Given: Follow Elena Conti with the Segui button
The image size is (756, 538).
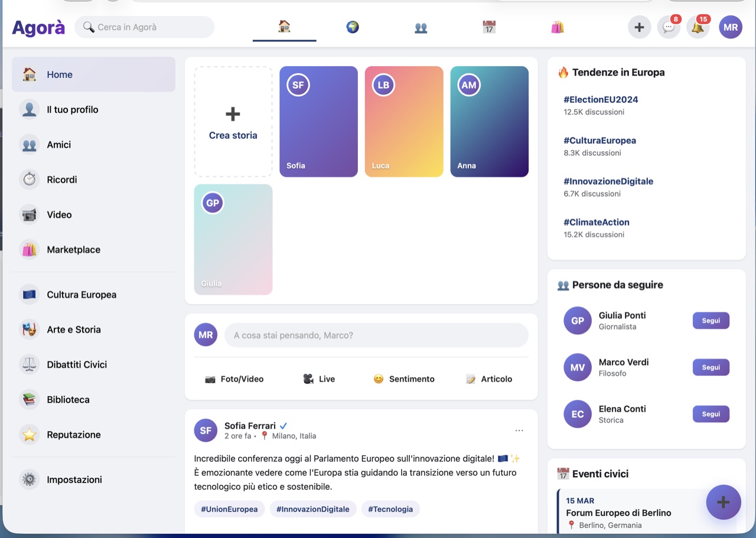Looking at the screenshot, I should [x=711, y=414].
